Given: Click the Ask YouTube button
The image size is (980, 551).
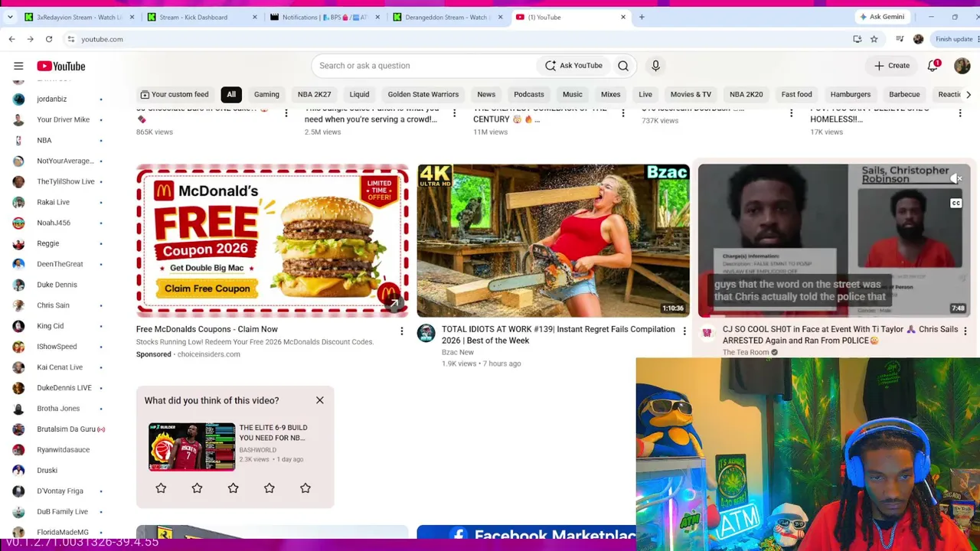Looking at the screenshot, I should [573, 66].
